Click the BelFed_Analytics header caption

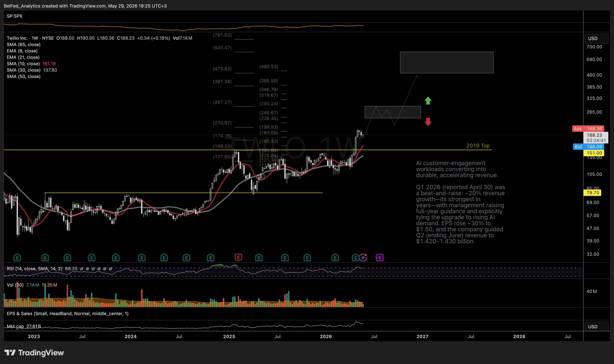[85, 6]
